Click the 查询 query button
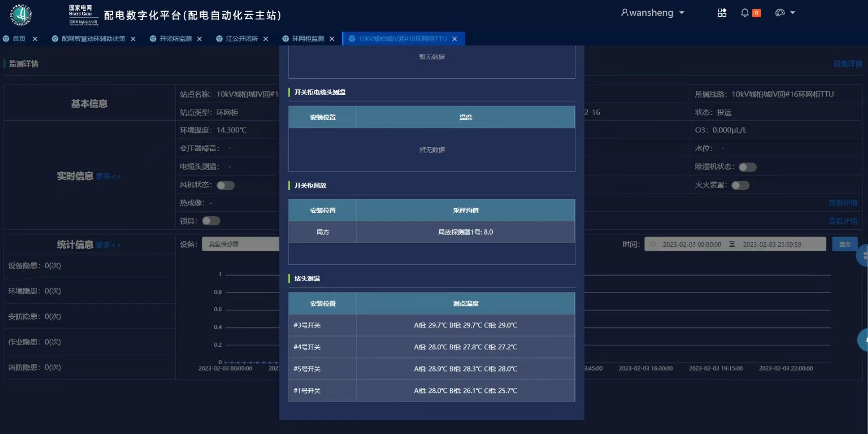Viewport: 868px width, 434px height. point(845,244)
